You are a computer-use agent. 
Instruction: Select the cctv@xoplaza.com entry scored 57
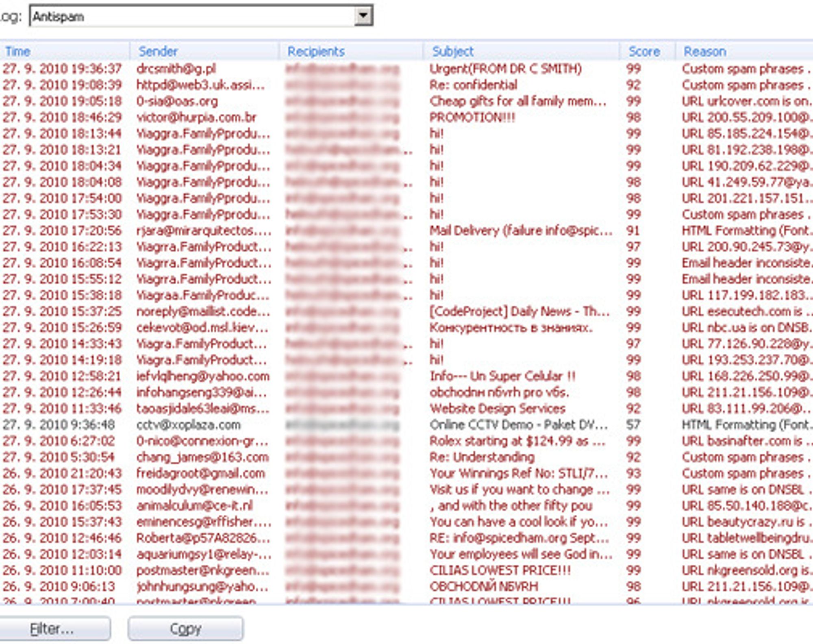[x=406, y=425]
